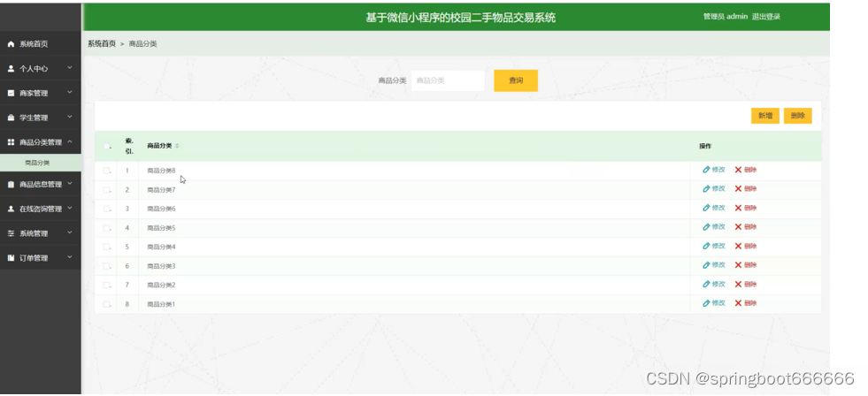Click the home icon beside 系统首页
Image resolution: width=868 pixels, height=396 pixels.
(x=12, y=44)
